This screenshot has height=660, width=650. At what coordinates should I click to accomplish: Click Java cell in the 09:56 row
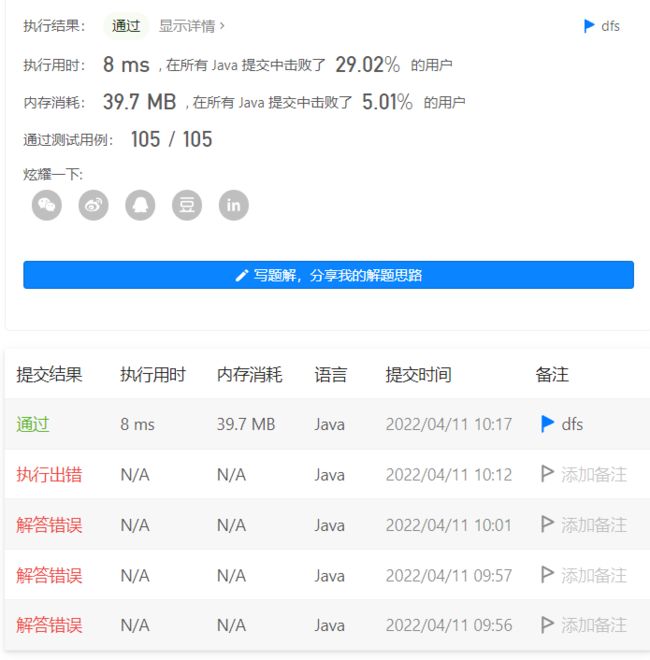click(330, 625)
